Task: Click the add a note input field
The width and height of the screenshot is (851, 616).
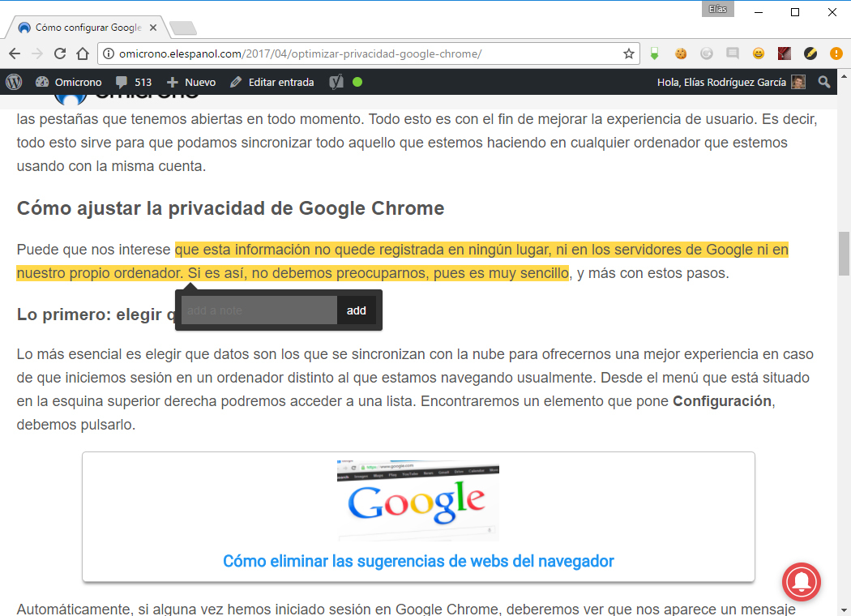Action: [259, 310]
